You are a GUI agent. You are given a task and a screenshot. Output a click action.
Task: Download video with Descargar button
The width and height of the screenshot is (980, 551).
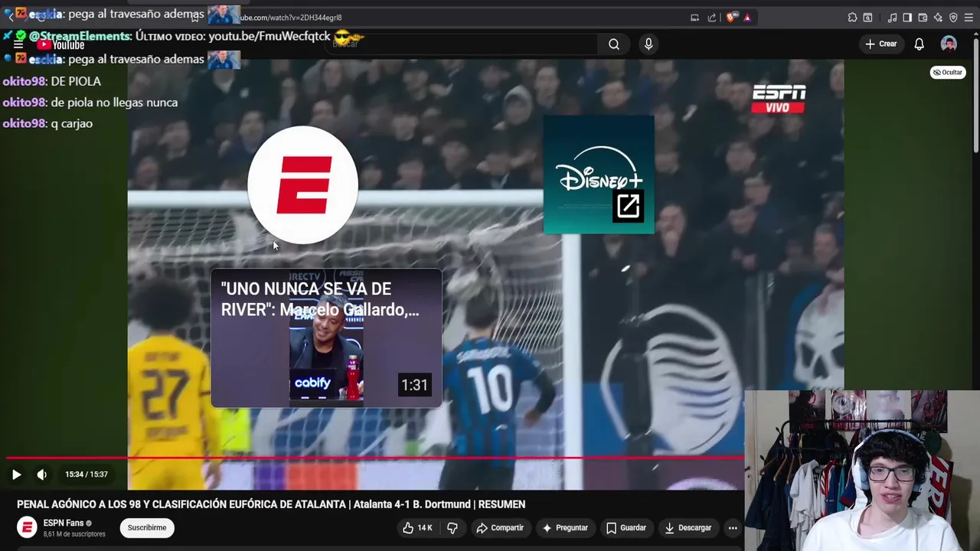pyautogui.click(x=688, y=528)
